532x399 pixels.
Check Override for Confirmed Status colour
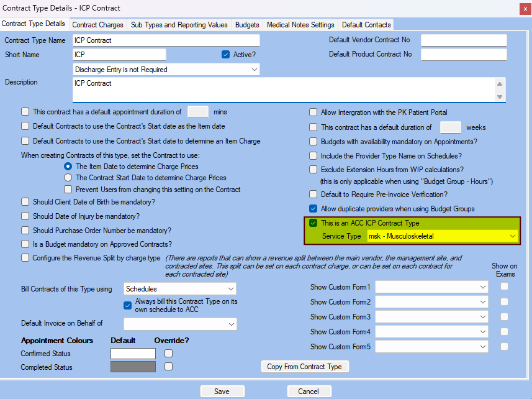(168, 354)
